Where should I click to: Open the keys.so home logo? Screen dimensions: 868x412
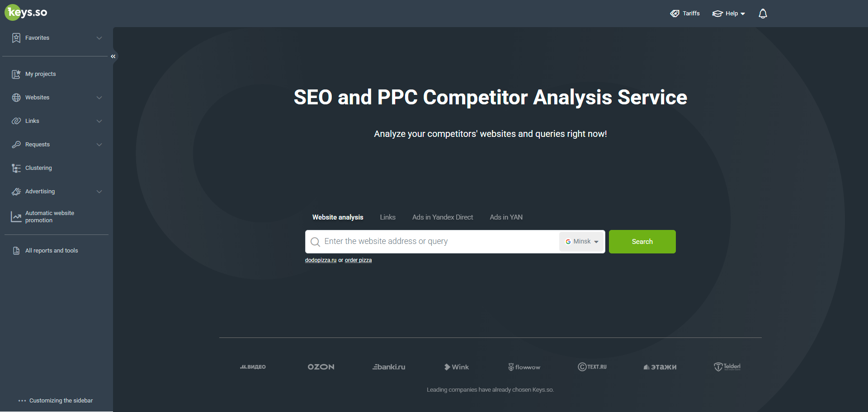[x=25, y=12]
